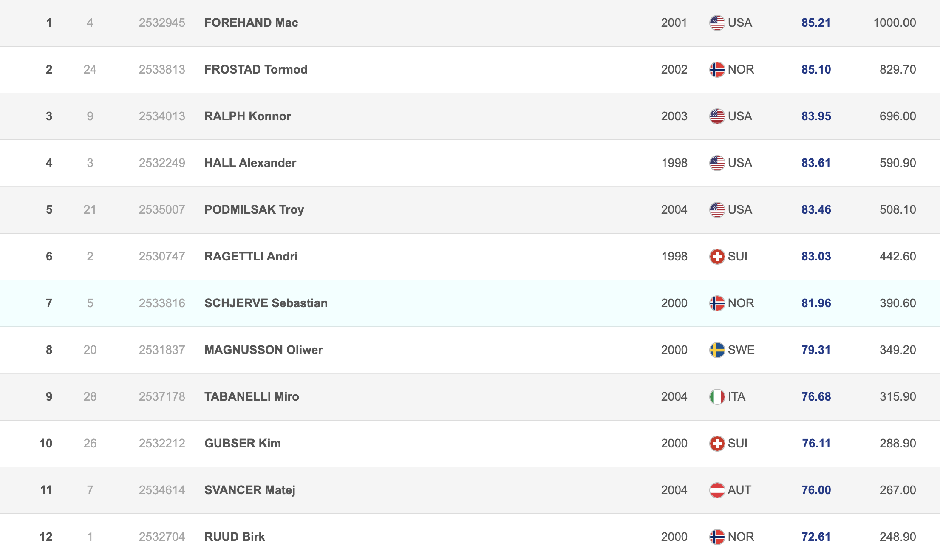Screen dimensions: 940x560
Task: View score 79.31 details
Action: click(x=816, y=350)
